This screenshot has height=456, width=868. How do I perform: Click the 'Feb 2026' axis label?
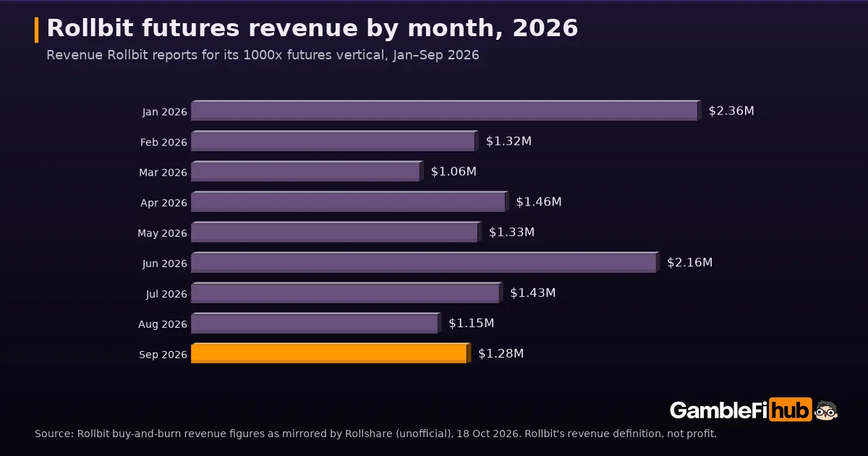point(163,143)
